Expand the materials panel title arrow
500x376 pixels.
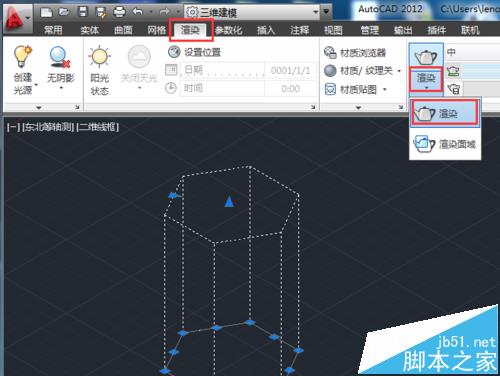click(x=358, y=108)
